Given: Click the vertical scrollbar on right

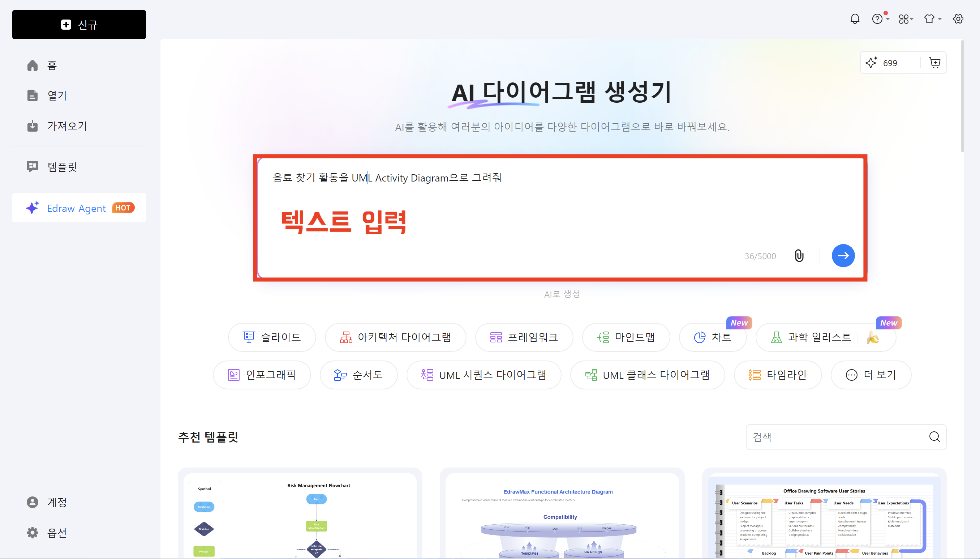Looking at the screenshot, I should [x=962, y=96].
